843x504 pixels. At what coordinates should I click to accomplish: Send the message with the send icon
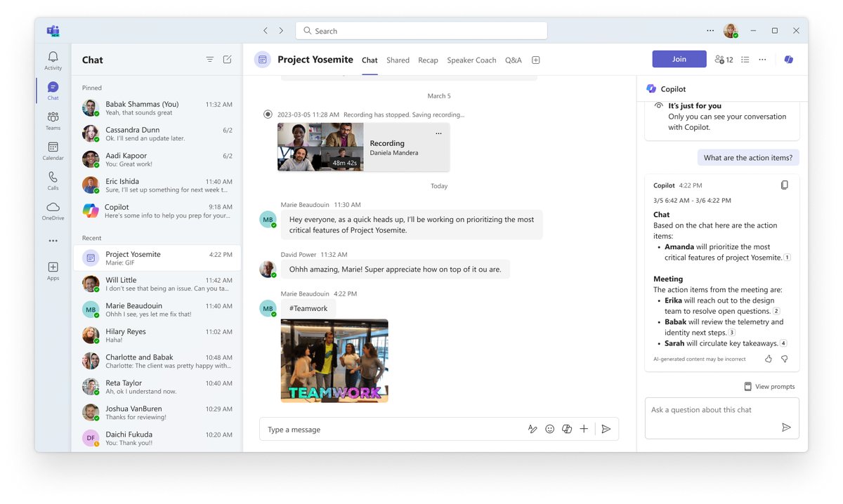[x=606, y=428]
